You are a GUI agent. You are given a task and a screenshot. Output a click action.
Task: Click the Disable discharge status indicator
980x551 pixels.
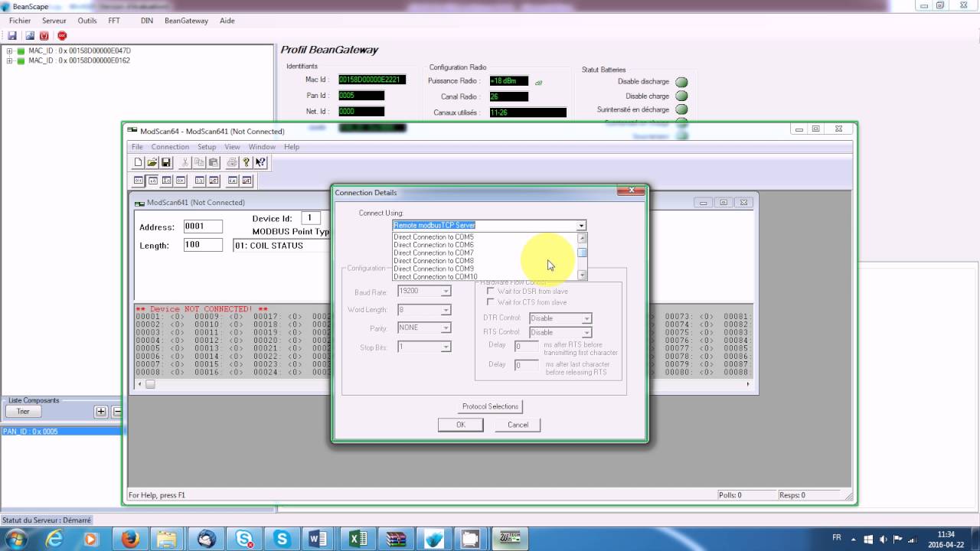point(681,82)
